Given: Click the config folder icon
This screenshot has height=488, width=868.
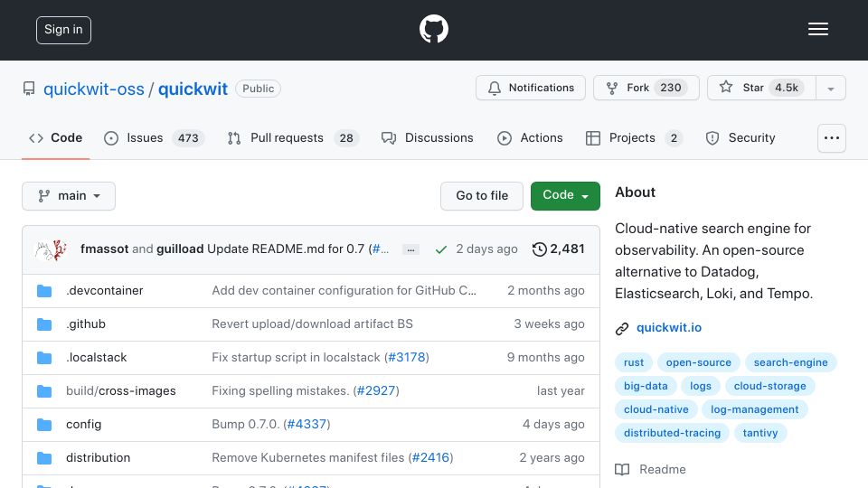Looking at the screenshot, I should 44,425.
